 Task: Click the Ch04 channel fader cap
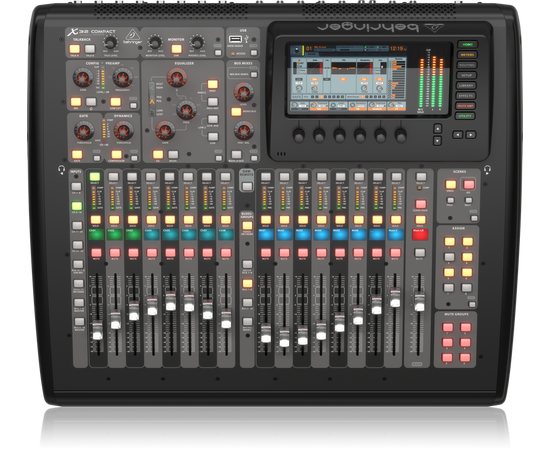point(152,306)
